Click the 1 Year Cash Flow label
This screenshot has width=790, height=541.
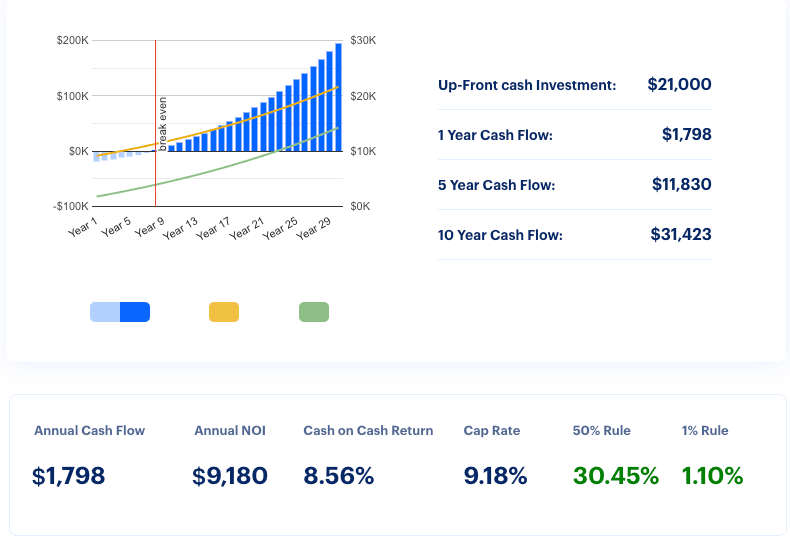(495, 135)
